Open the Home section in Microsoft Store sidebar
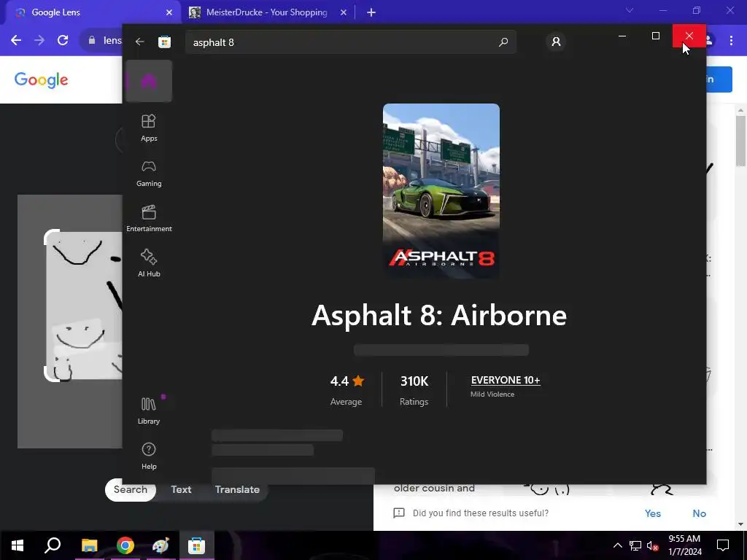Image resolution: width=747 pixels, height=560 pixels. click(149, 81)
